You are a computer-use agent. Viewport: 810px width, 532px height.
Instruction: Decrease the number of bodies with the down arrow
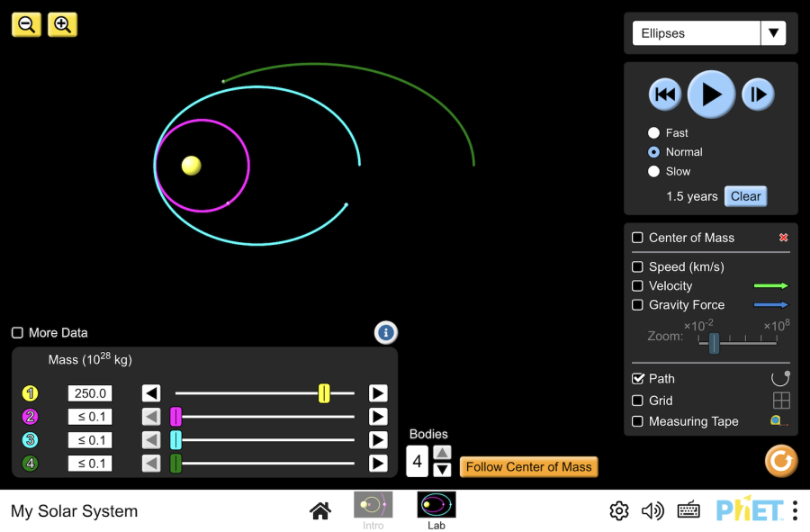tap(442, 470)
